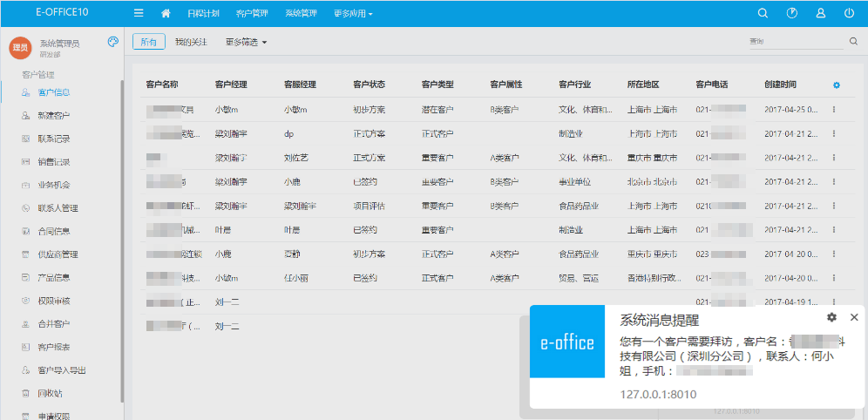Open 联系人管理 in the sidebar
This screenshot has height=420, width=868.
point(60,208)
